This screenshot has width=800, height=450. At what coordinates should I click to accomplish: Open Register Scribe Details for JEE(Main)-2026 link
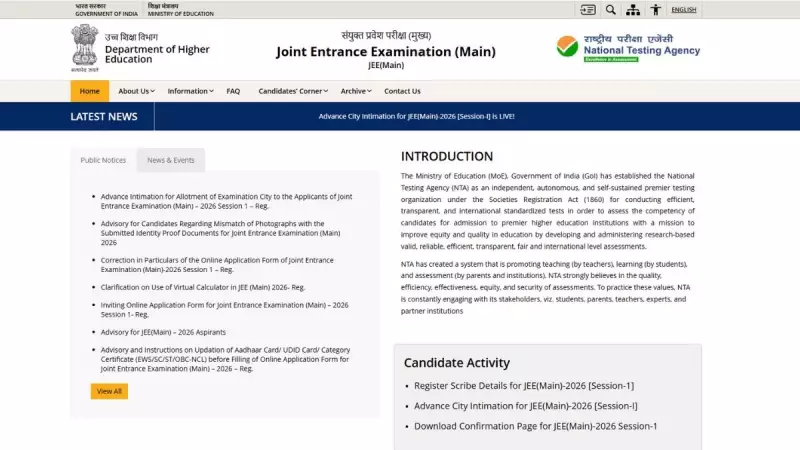tap(524, 386)
